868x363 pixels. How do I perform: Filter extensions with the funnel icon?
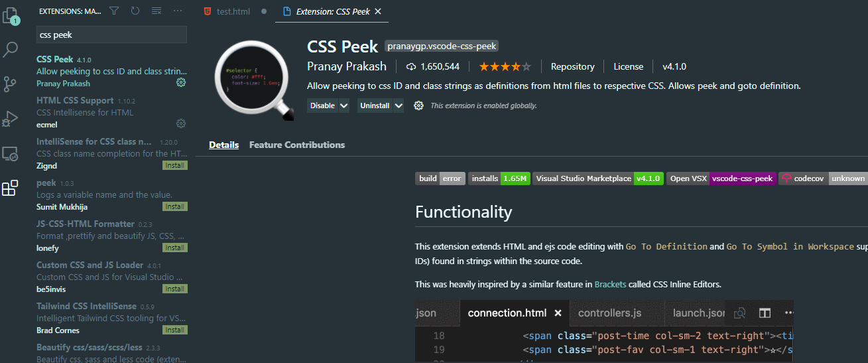click(114, 11)
